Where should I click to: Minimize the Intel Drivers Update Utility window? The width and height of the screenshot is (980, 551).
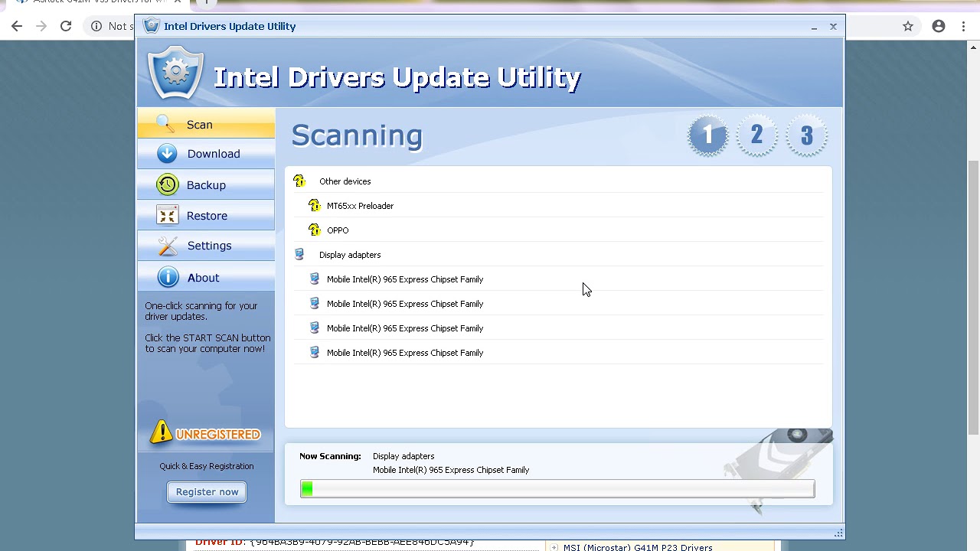pyautogui.click(x=814, y=27)
